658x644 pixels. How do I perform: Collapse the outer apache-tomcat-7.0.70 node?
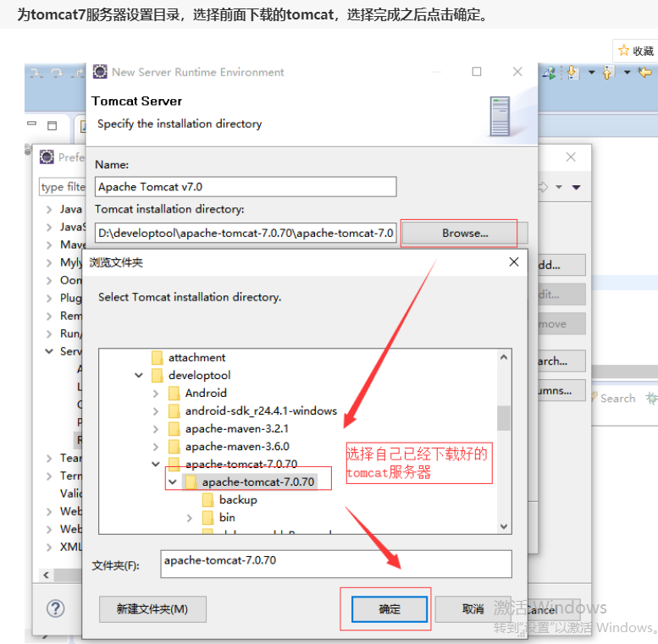point(156,464)
